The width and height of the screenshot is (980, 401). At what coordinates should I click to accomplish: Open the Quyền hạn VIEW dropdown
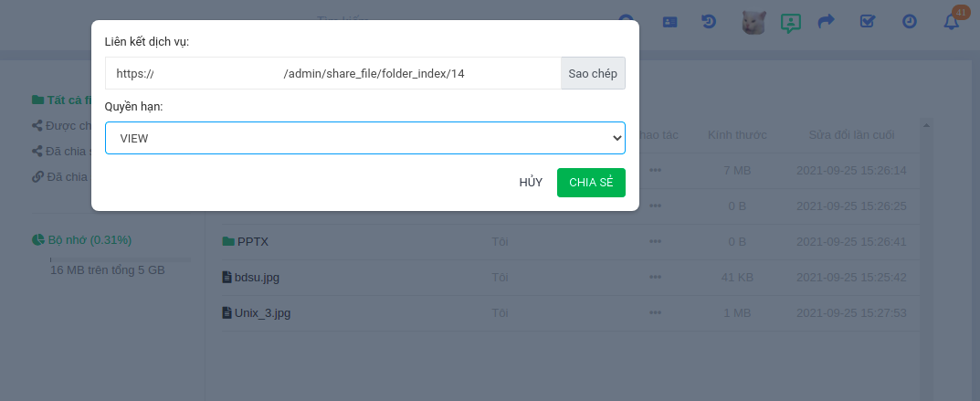pos(365,138)
